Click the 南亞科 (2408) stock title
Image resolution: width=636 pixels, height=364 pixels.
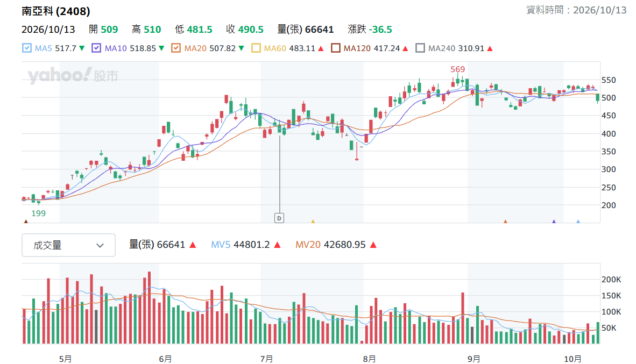tap(55, 11)
